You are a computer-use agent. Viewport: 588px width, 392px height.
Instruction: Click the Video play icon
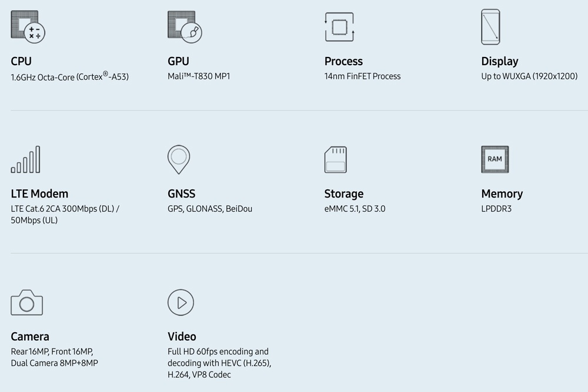point(181,303)
